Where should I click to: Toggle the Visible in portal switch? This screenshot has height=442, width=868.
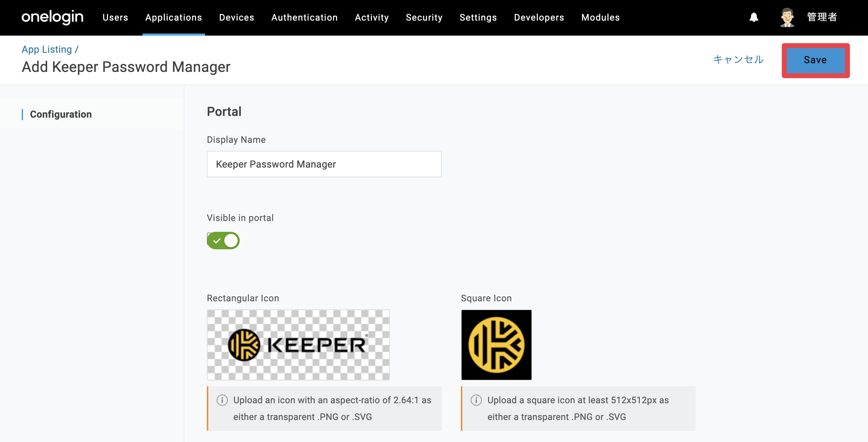coord(223,241)
